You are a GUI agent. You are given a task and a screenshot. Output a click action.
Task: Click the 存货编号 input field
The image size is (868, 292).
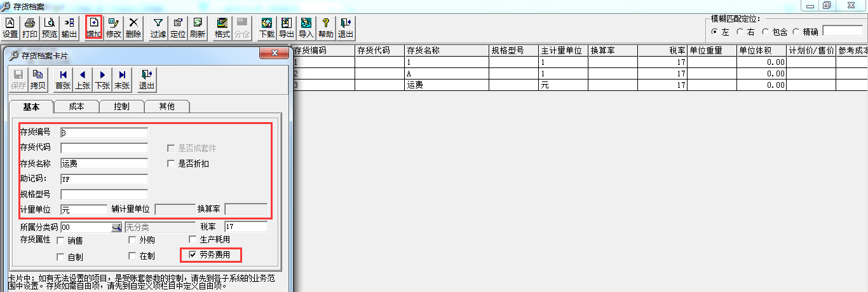(x=104, y=132)
